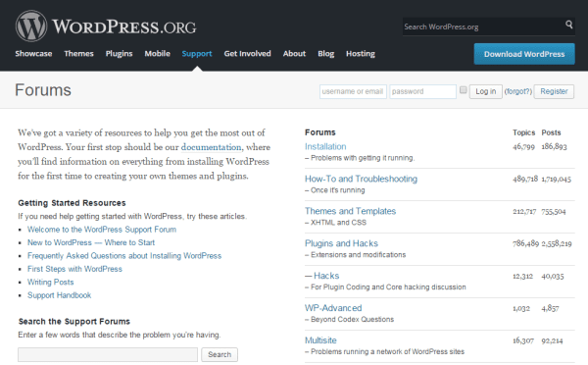This screenshot has height=365, width=588.
Task: Click the Register button
Action: (x=554, y=91)
